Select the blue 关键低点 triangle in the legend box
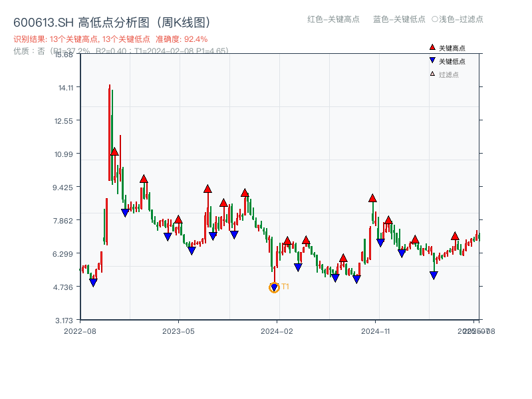The height and width of the screenshot is (399, 532). [x=431, y=59]
